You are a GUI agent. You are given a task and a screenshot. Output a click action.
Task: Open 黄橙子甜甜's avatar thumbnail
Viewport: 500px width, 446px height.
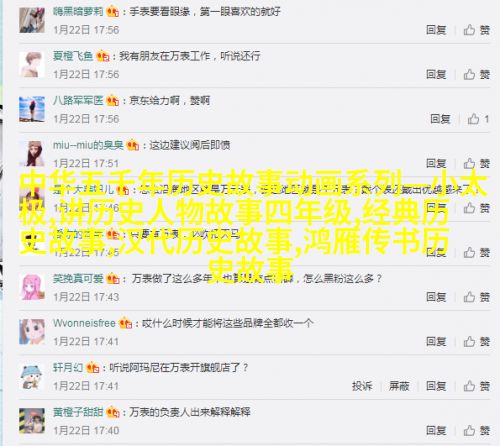click(x=32, y=421)
